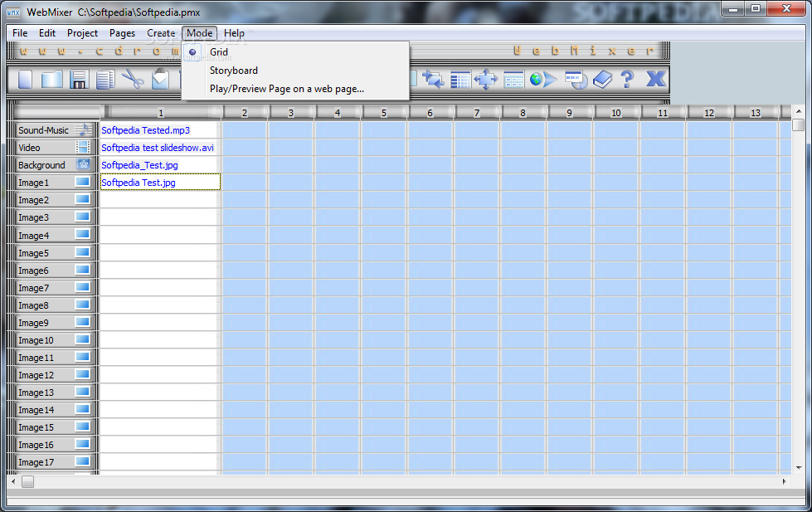The image size is (812, 512).
Task: Click the window with disc icon
Action: (x=576, y=80)
